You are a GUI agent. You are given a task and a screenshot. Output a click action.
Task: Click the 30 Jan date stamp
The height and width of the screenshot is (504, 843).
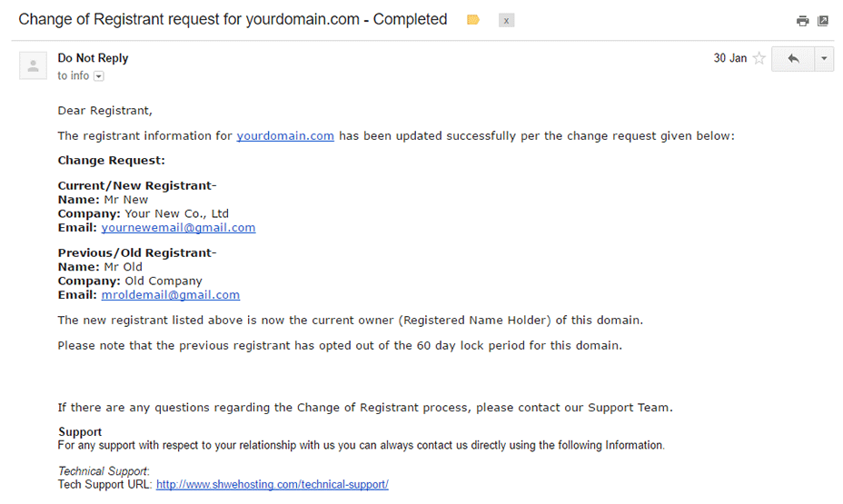pos(730,58)
